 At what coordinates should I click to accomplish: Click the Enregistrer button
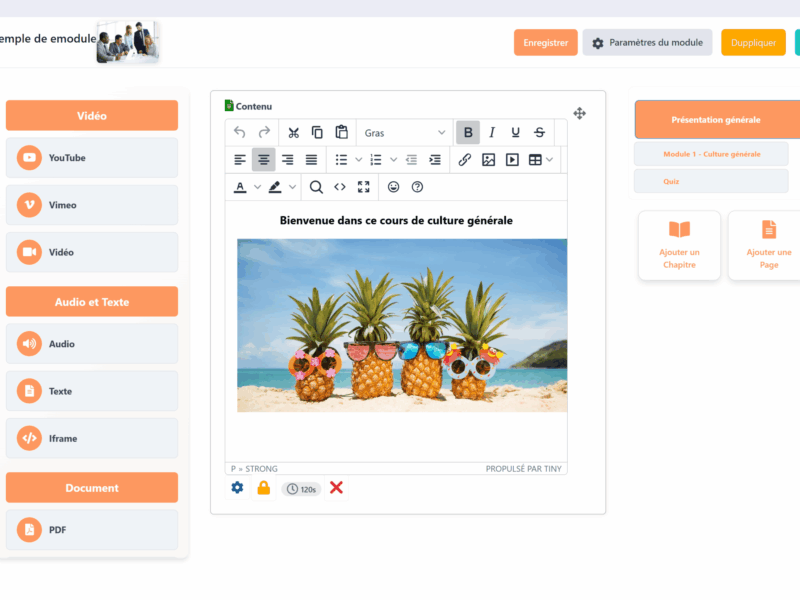[x=545, y=42]
